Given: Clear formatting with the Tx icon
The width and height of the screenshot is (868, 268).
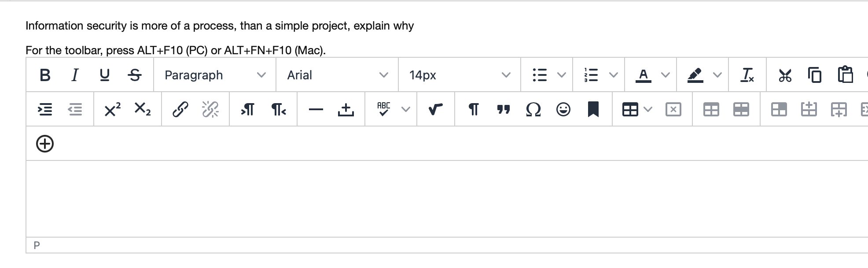Looking at the screenshot, I should [747, 75].
